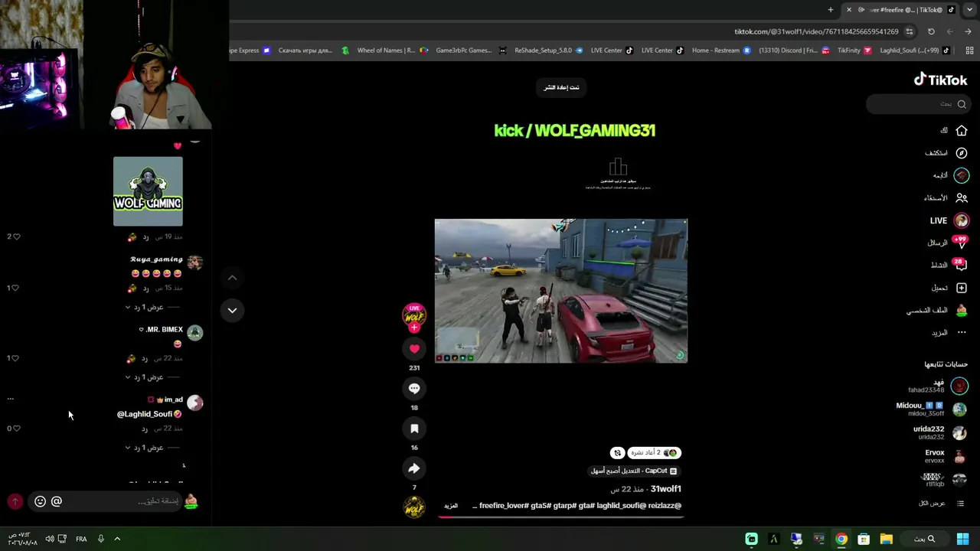980x551 pixels.
Task: Open the tab search dropdown in Chrome
Action: pos(970,9)
